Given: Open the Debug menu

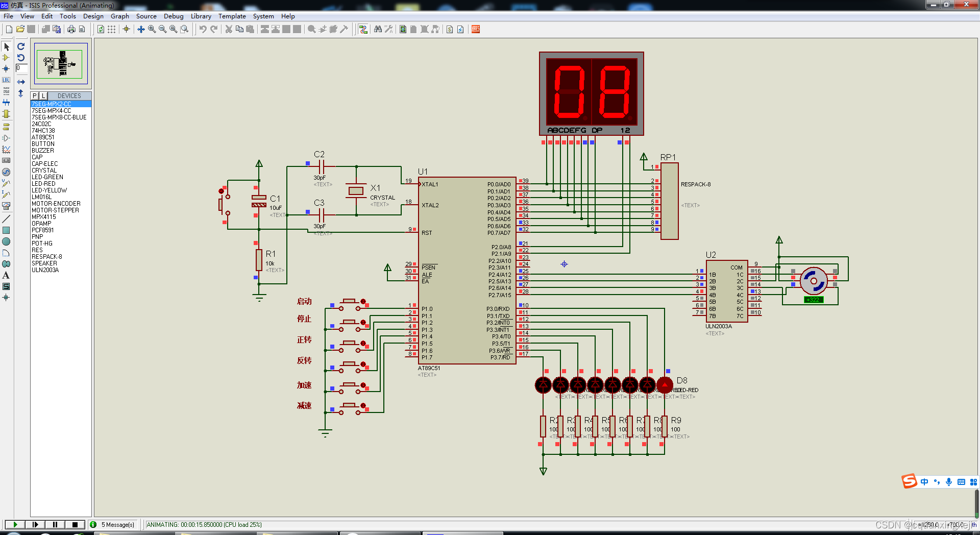Looking at the screenshot, I should pos(174,16).
